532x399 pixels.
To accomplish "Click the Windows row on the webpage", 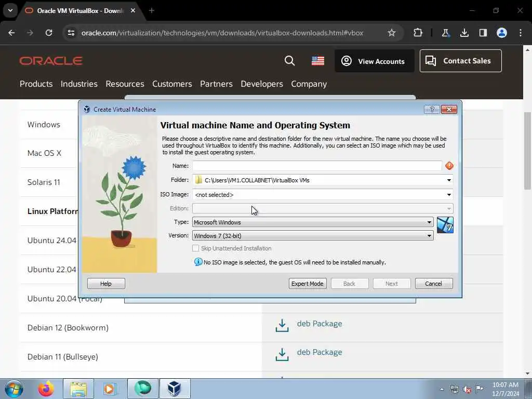I will tap(44, 125).
